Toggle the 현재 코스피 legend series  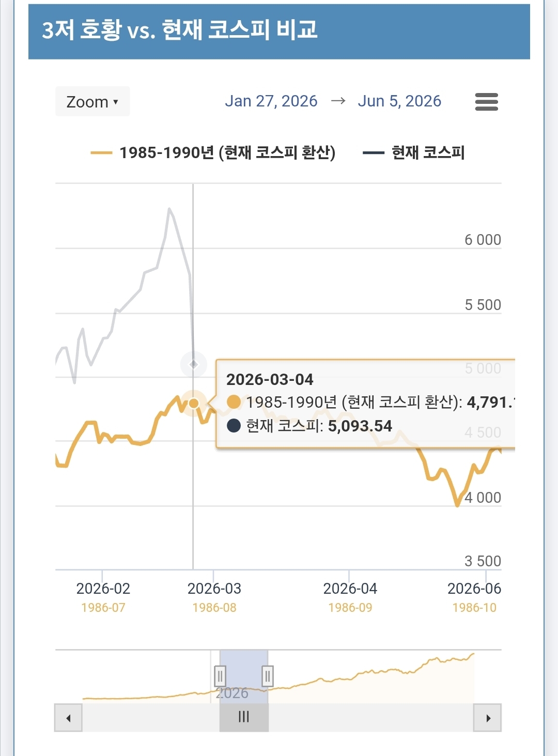pyautogui.click(x=414, y=153)
